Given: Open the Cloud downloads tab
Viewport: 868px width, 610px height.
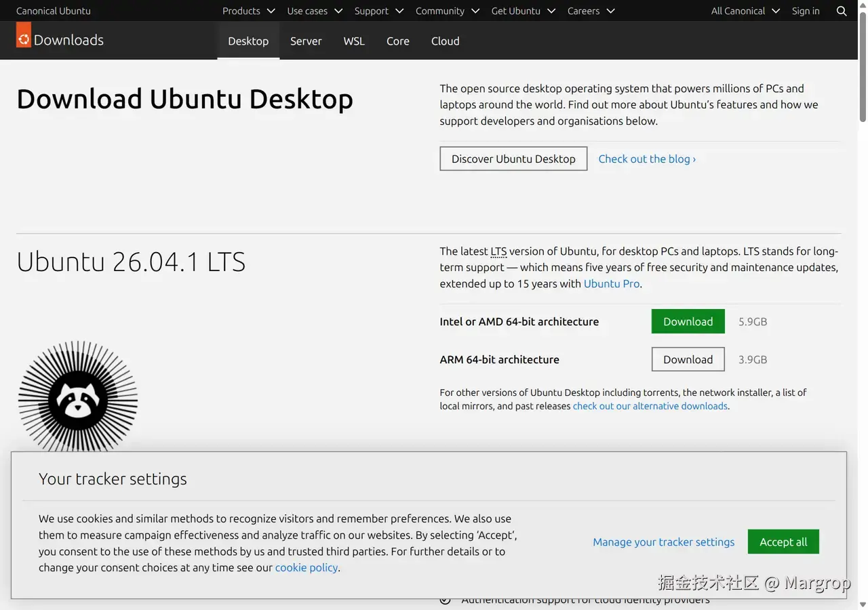Looking at the screenshot, I should [x=446, y=41].
